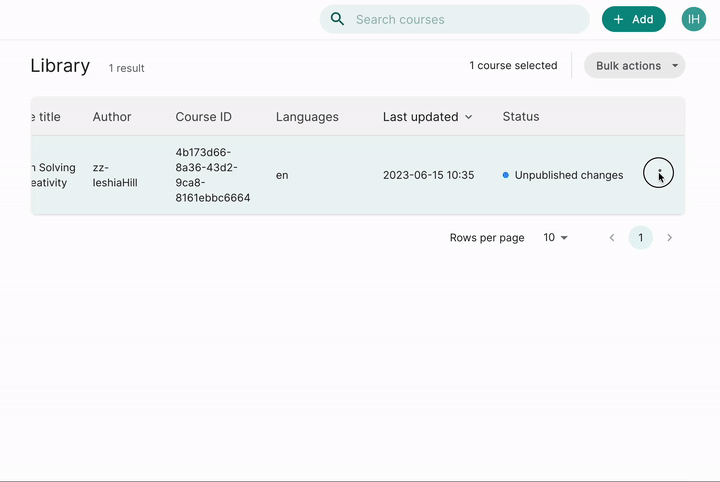720x482 pixels.
Task: Click the course ID 4b173d66 cell
Action: click(213, 175)
